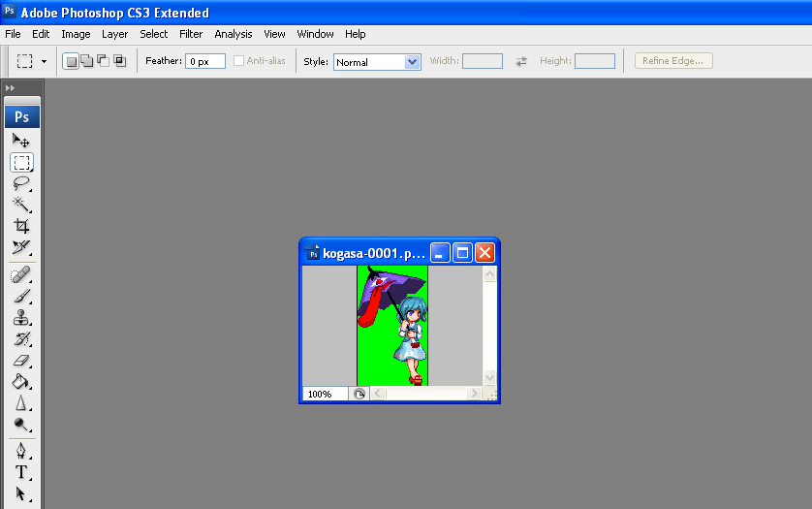Screen dimensions: 812x509
Task: Click the Width input field
Action: [x=483, y=61]
